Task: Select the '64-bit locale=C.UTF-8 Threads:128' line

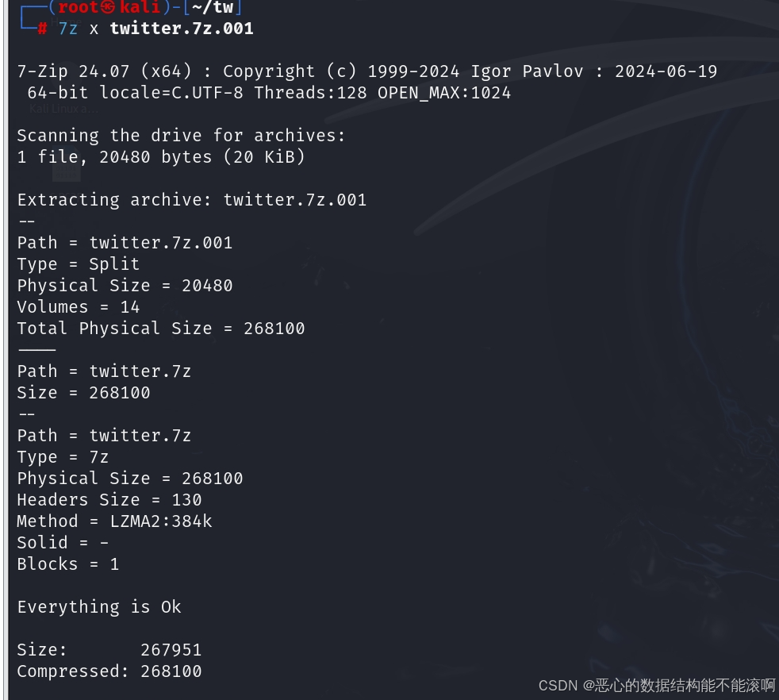Action: tap(269, 93)
